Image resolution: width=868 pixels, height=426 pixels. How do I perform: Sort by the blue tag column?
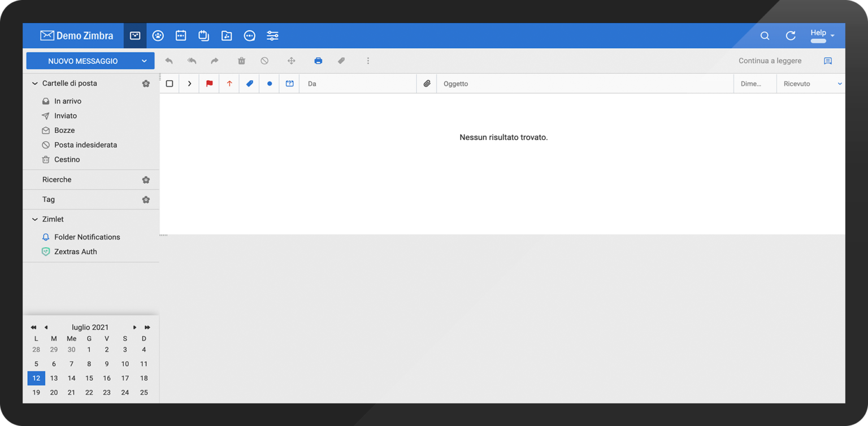pos(249,84)
